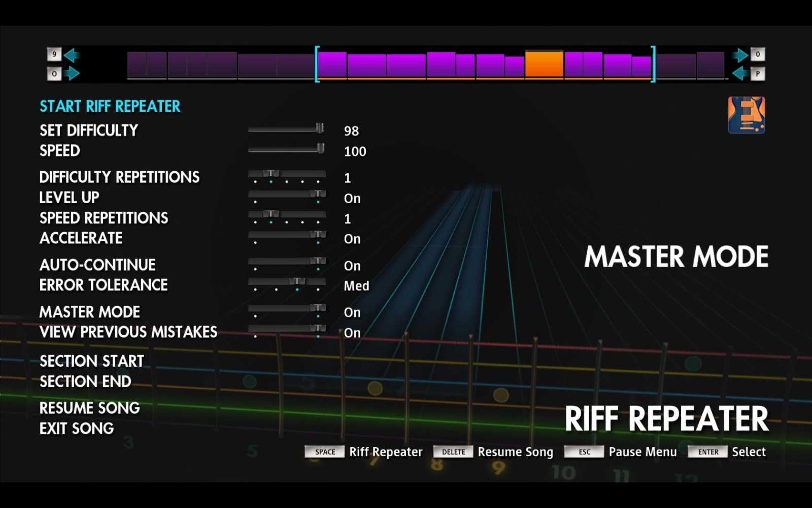Select the MASTER MODE menu item

click(90, 312)
